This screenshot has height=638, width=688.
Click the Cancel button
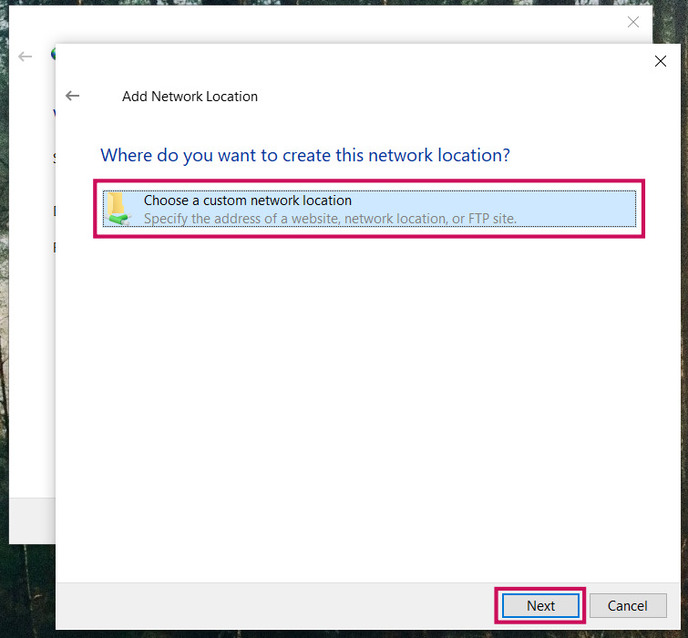[627, 606]
